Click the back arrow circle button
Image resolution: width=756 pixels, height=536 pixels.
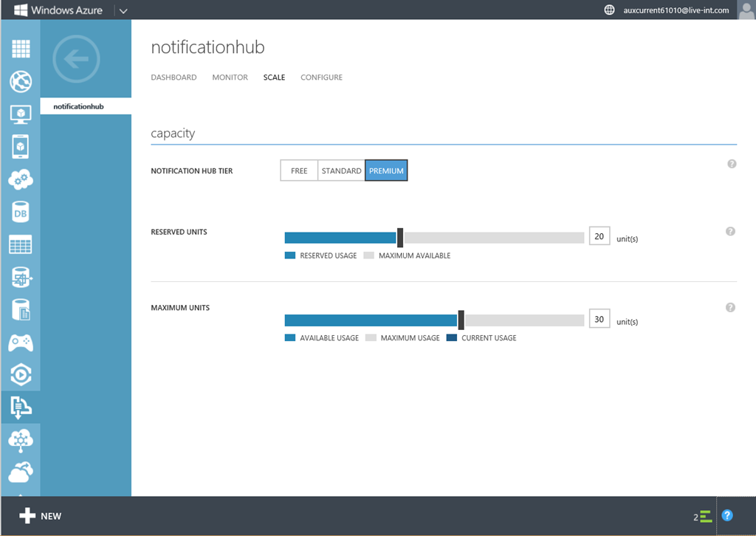[x=76, y=59]
